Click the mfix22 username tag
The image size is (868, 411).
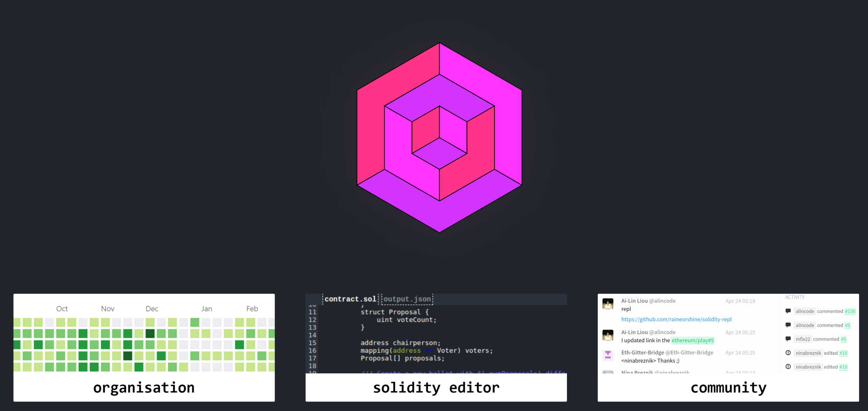(803, 339)
